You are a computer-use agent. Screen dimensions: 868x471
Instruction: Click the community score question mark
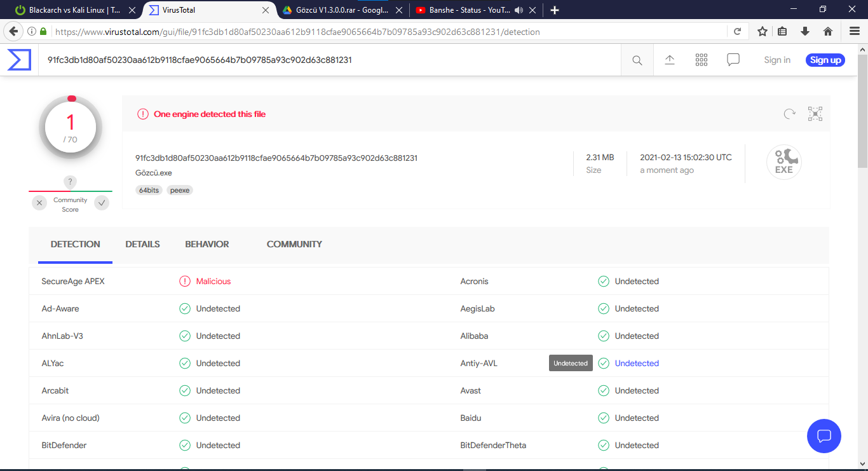(71, 182)
